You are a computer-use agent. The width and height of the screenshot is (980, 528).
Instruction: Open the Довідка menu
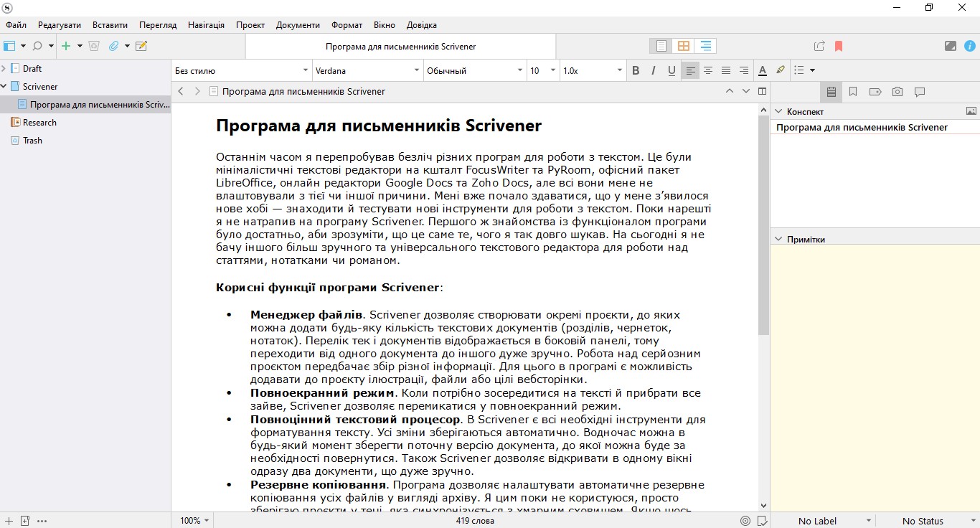(422, 25)
